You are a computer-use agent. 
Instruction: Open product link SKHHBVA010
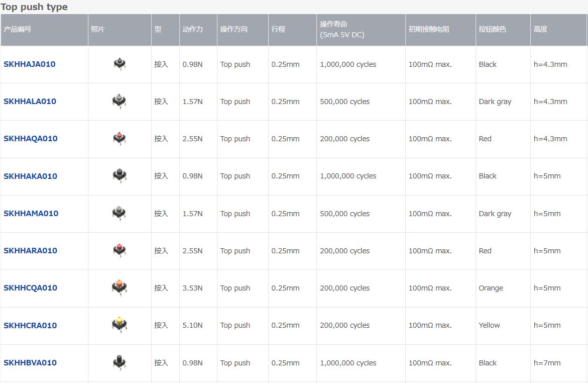(x=30, y=363)
